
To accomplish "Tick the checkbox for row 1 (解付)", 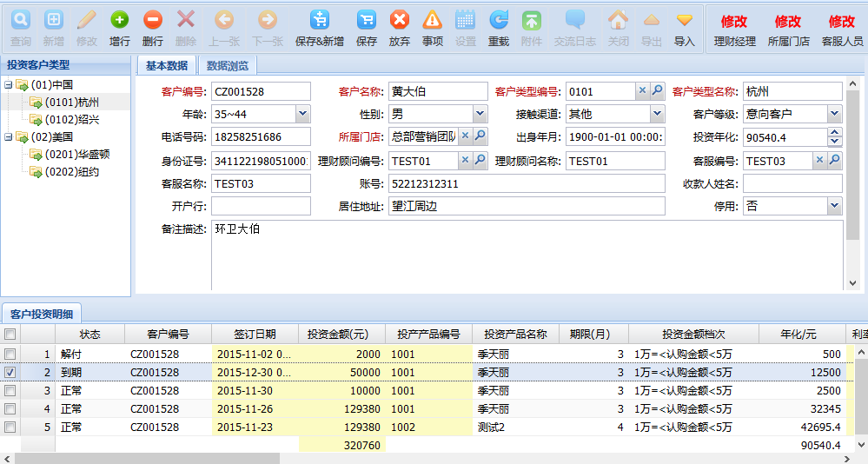I will (x=10, y=354).
